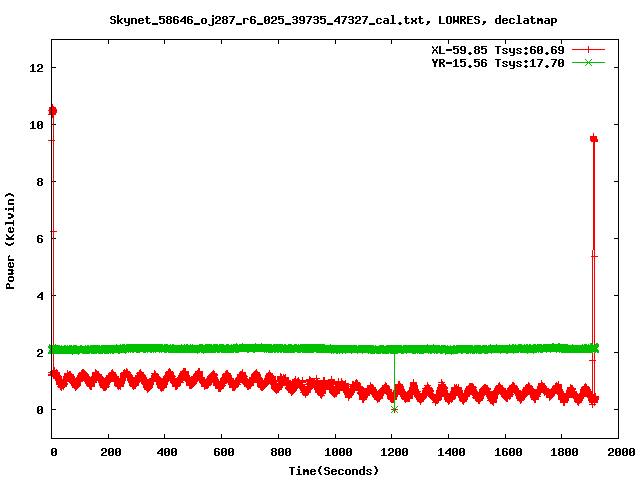Click the red spike peak near 1900 seconds
This screenshot has height=480, width=640.
[593, 139]
